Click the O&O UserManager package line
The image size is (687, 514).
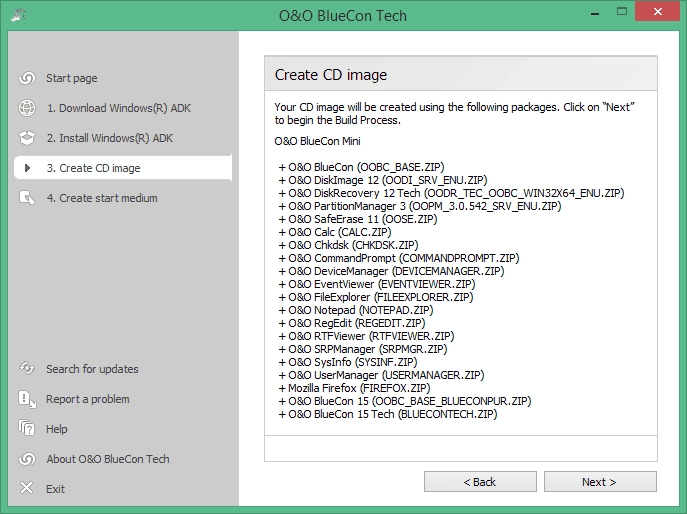pyautogui.click(x=381, y=375)
